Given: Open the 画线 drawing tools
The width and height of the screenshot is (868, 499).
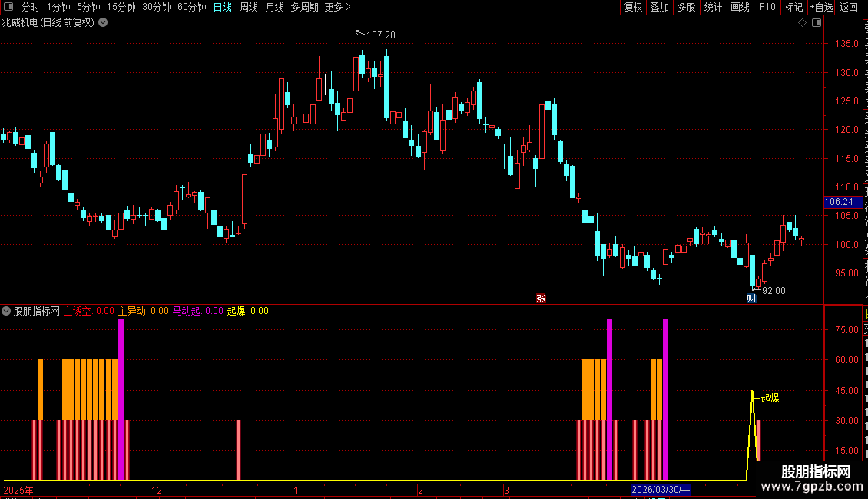Looking at the screenshot, I should [740, 7].
